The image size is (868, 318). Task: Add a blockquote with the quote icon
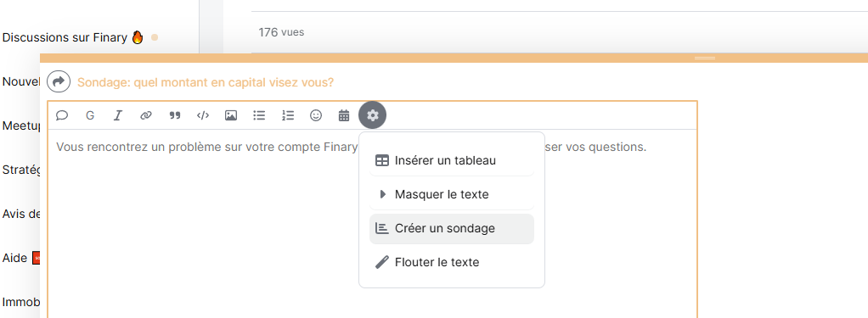tap(174, 115)
